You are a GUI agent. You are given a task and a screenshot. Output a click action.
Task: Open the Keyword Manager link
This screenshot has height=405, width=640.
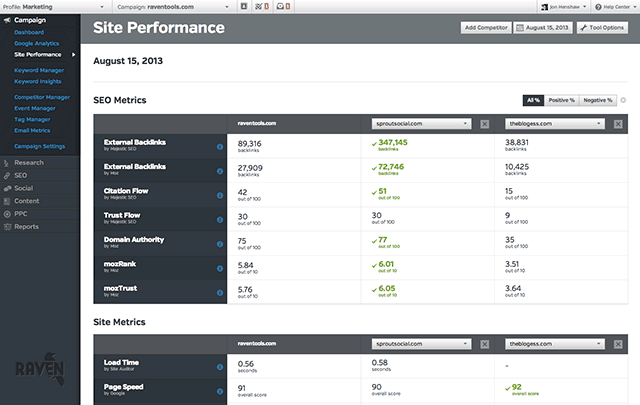[39, 70]
